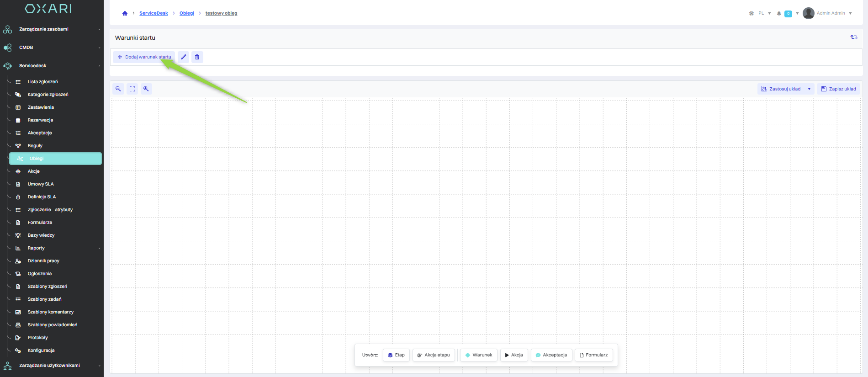Click Dodaj warunek startu button

coord(144,57)
